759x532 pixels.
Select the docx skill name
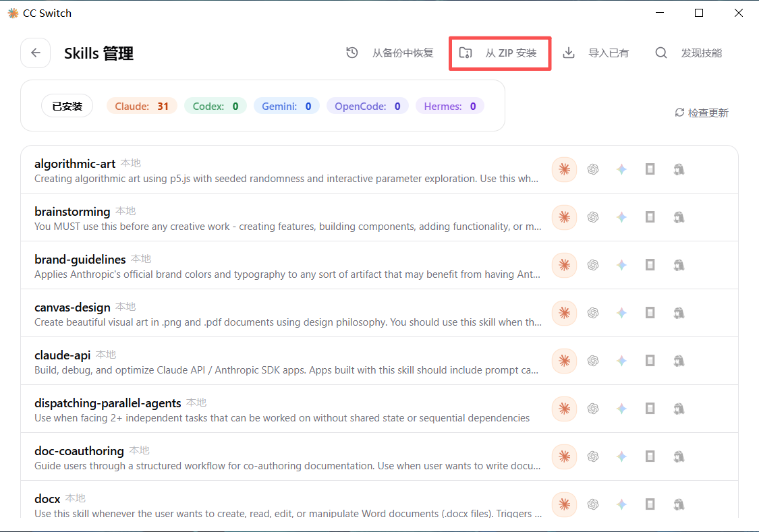(47, 499)
